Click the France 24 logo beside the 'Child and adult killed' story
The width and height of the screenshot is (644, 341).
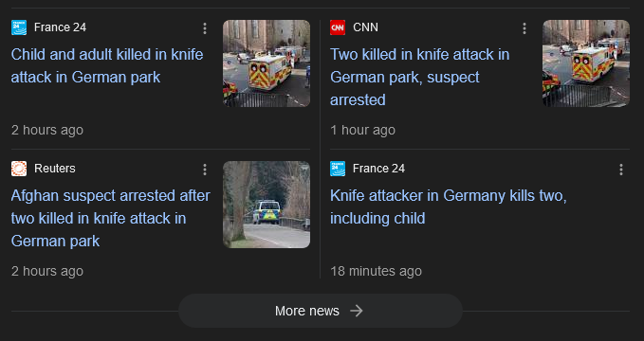pyautogui.click(x=19, y=27)
